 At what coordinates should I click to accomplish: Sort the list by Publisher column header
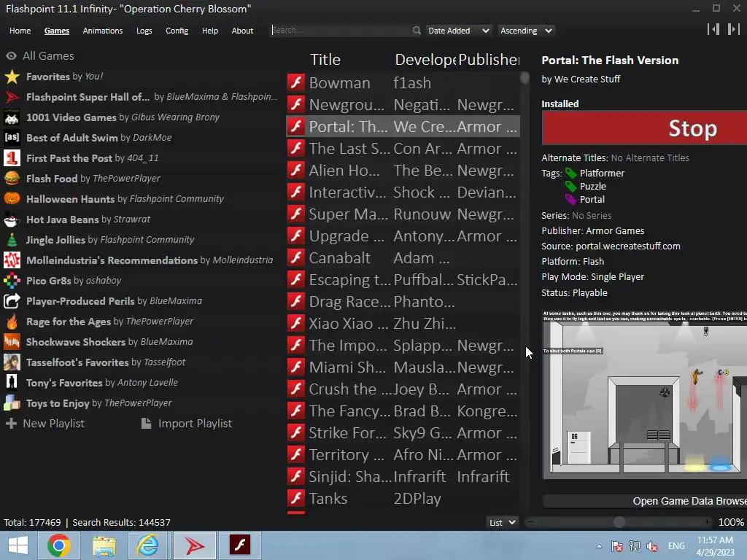click(x=489, y=60)
